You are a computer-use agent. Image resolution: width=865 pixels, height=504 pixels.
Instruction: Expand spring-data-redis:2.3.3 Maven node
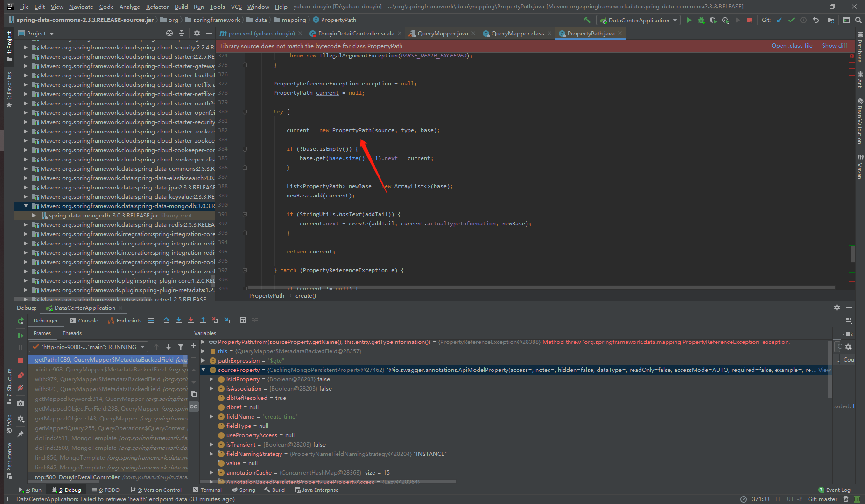click(x=26, y=224)
